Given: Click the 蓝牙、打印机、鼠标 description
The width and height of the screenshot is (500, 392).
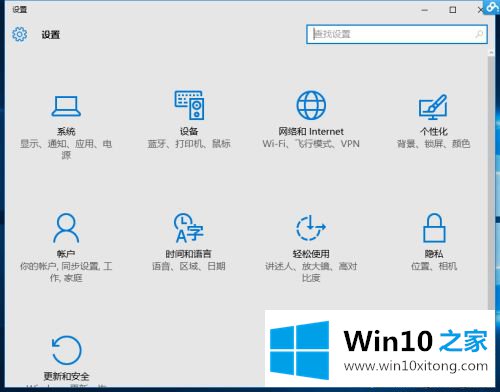Looking at the screenshot, I should pos(189,144).
